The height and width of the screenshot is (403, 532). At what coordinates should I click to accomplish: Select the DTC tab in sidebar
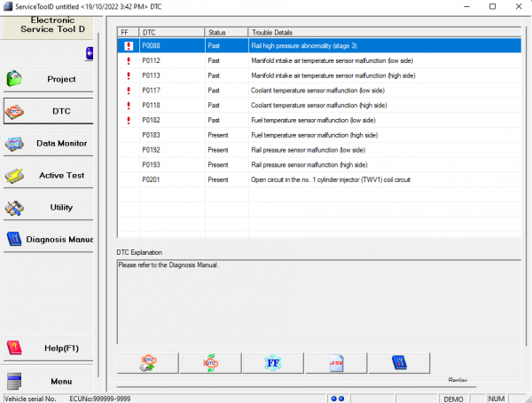[x=48, y=111]
